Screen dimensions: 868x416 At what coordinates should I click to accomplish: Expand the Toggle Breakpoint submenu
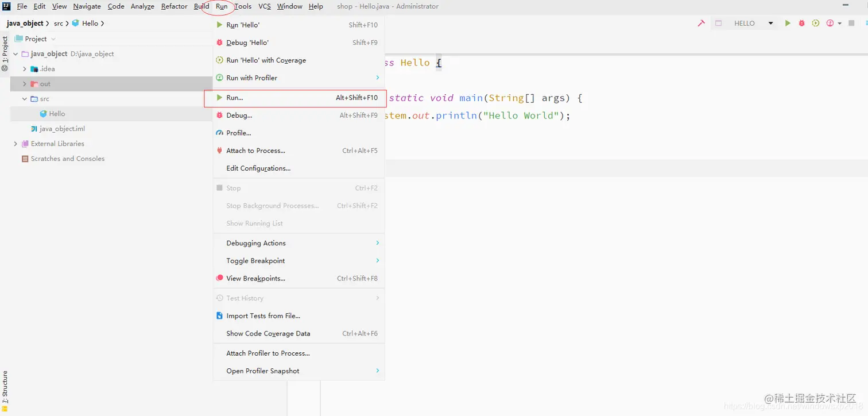(377, 261)
